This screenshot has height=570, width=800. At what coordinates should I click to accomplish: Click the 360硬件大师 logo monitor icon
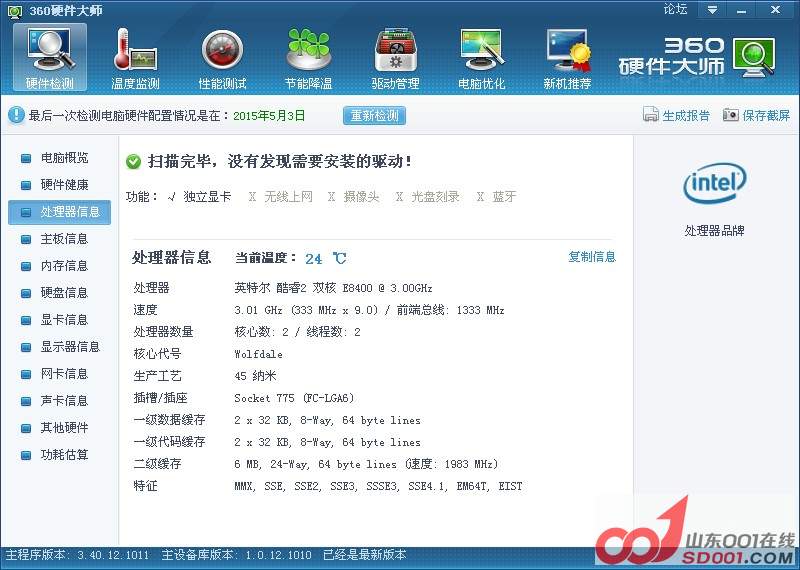point(755,57)
